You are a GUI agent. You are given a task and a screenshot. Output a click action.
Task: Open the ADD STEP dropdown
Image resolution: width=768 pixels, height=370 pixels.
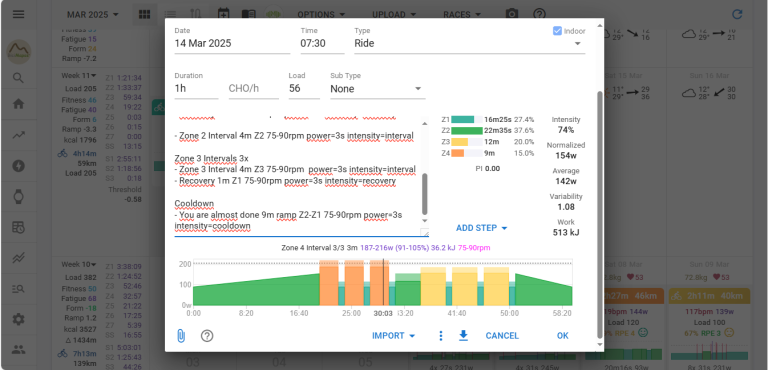point(481,228)
